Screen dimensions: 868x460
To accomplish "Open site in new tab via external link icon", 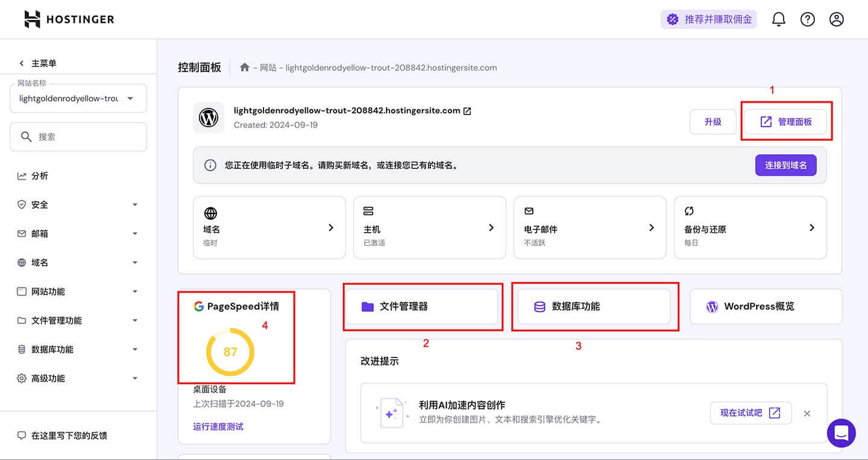I will [x=467, y=110].
